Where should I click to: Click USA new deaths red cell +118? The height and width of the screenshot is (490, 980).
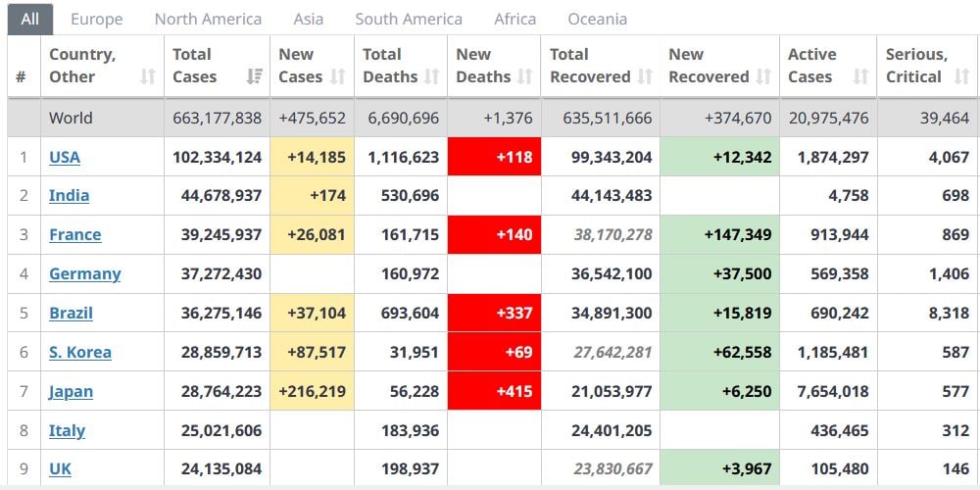tap(494, 157)
